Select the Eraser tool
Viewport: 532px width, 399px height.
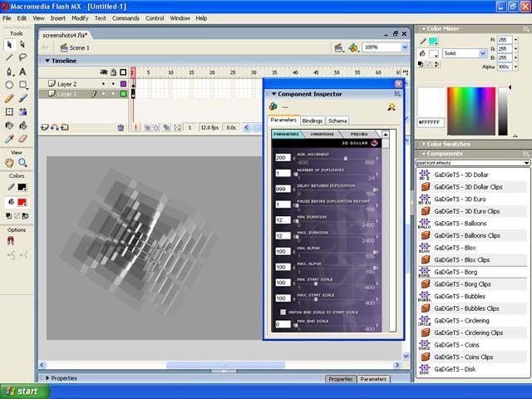[23, 138]
